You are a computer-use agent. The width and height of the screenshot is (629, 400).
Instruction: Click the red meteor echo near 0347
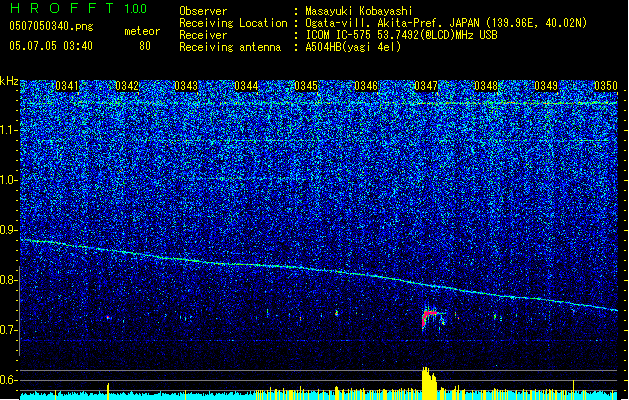pyautogui.click(x=428, y=318)
